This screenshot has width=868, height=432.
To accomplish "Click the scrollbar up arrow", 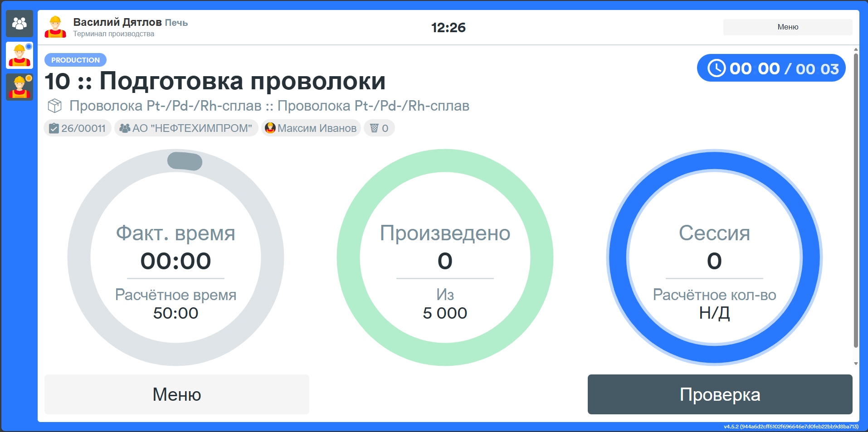I will coord(856,49).
